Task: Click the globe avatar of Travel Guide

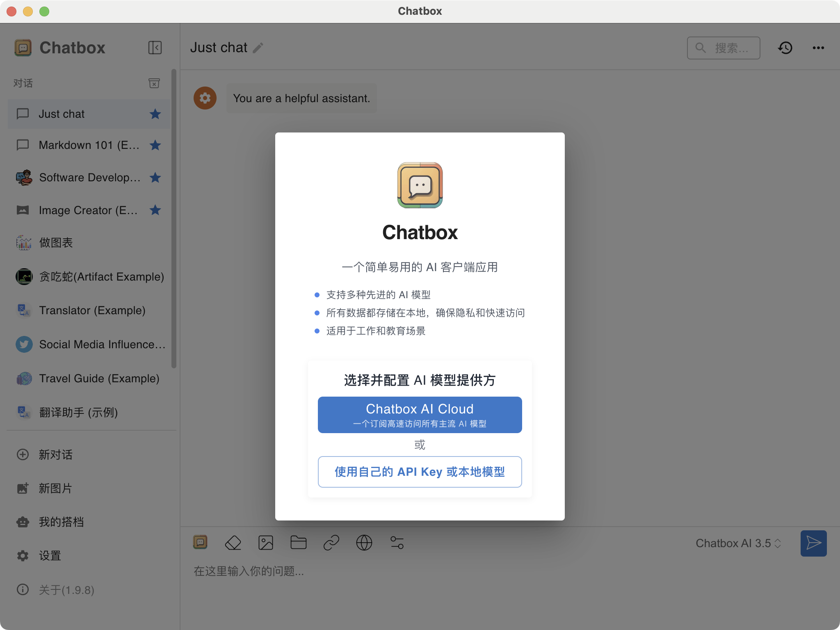Action: (x=24, y=378)
